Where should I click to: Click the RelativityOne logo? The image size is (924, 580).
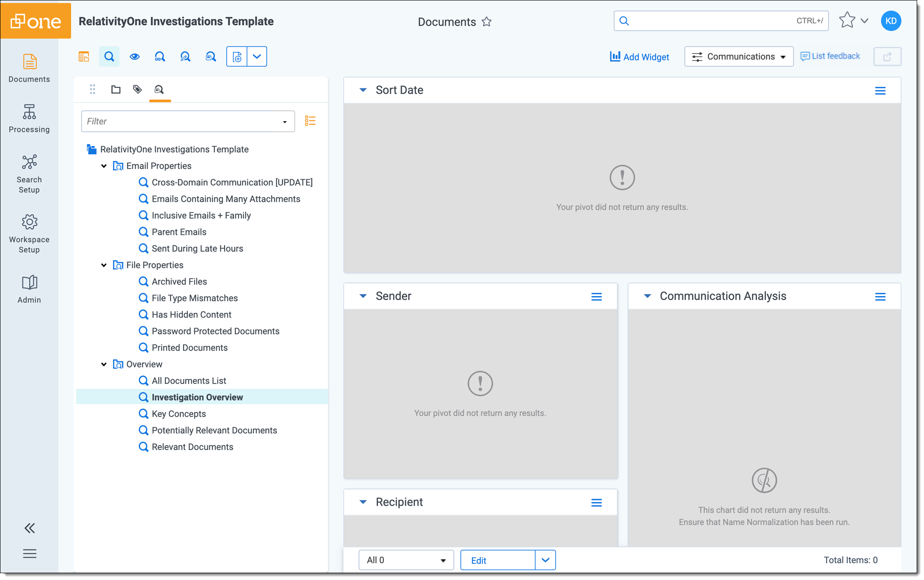click(36, 21)
